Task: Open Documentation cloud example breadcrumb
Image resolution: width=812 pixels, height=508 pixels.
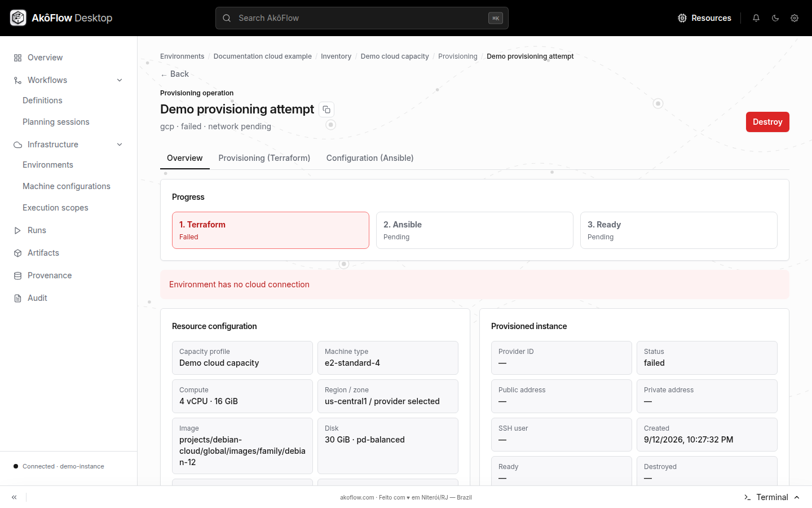Action: [263, 56]
